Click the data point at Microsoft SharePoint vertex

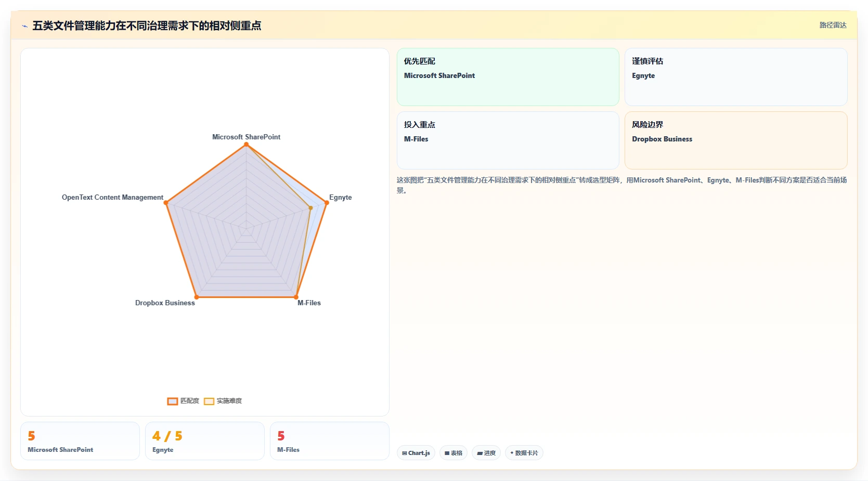click(x=246, y=145)
